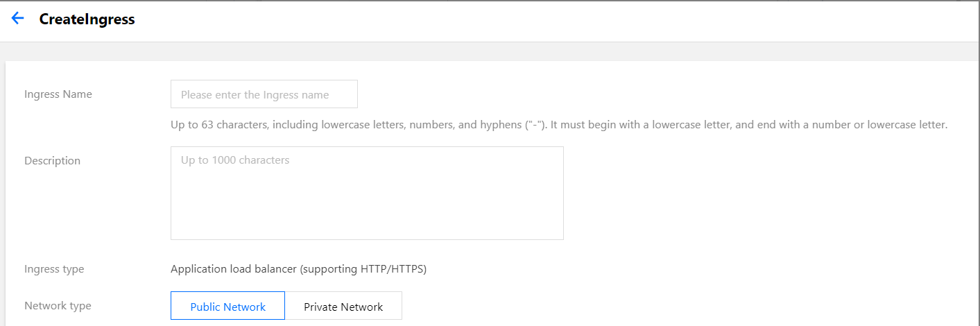The width and height of the screenshot is (980, 326).
Task: Click empty header space right of CreateIngress
Action: click(x=555, y=19)
